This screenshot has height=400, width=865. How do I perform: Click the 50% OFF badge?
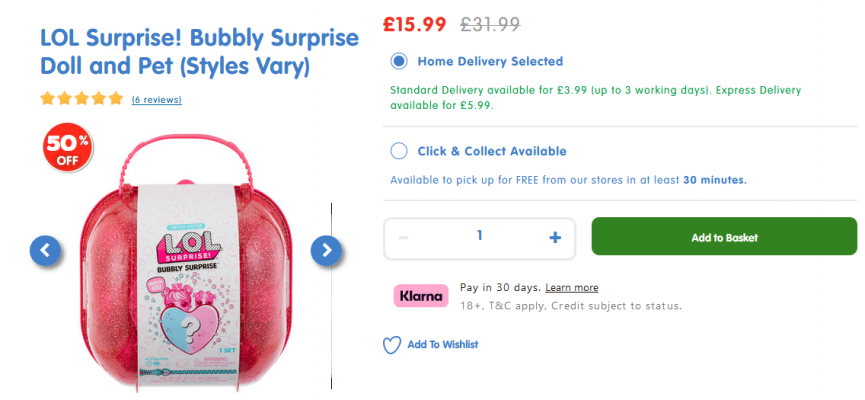(68, 147)
